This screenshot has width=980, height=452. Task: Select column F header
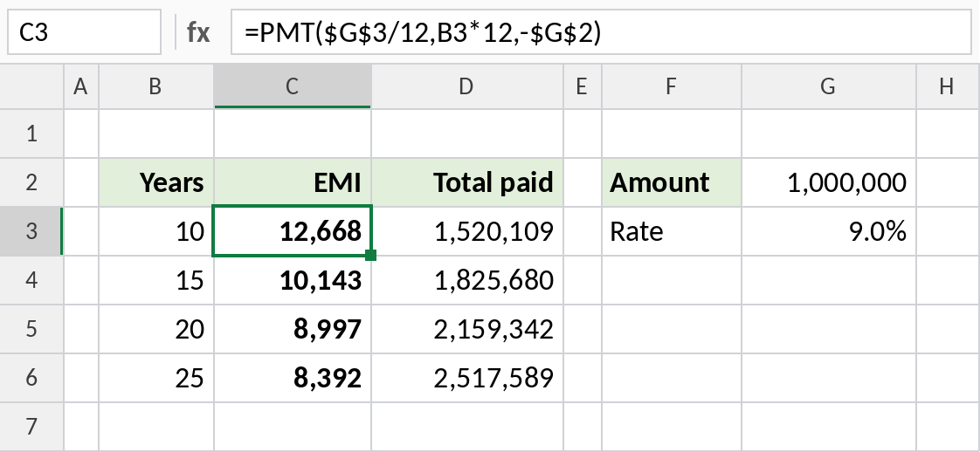coord(672,86)
